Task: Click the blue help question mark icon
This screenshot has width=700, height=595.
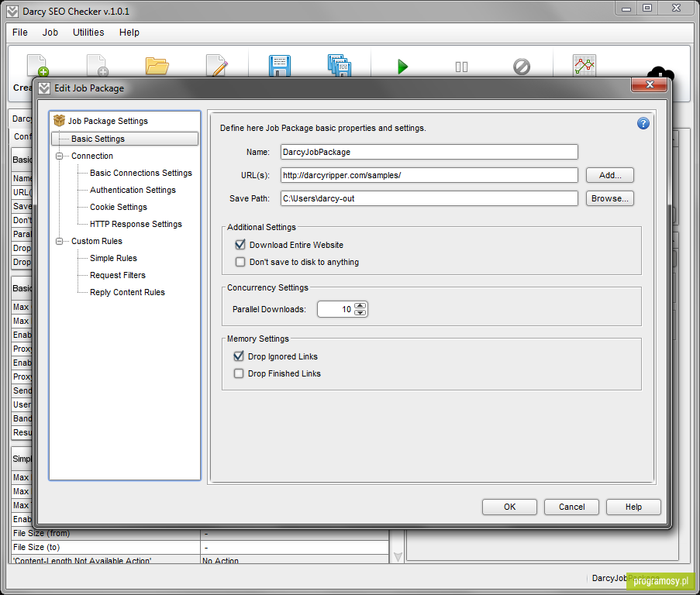Action: pos(643,123)
